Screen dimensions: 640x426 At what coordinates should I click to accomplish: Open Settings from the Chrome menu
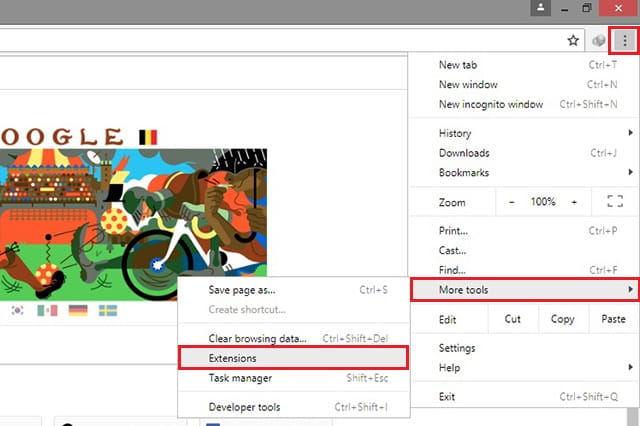524,348
